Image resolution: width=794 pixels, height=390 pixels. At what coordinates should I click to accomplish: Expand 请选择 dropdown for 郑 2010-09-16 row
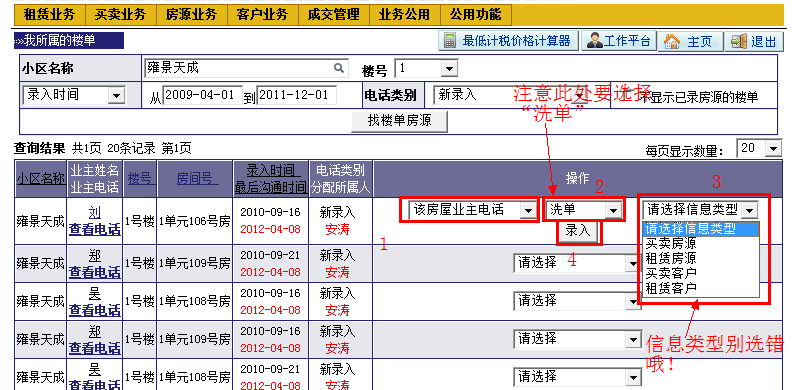pyautogui.click(x=632, y=339)
